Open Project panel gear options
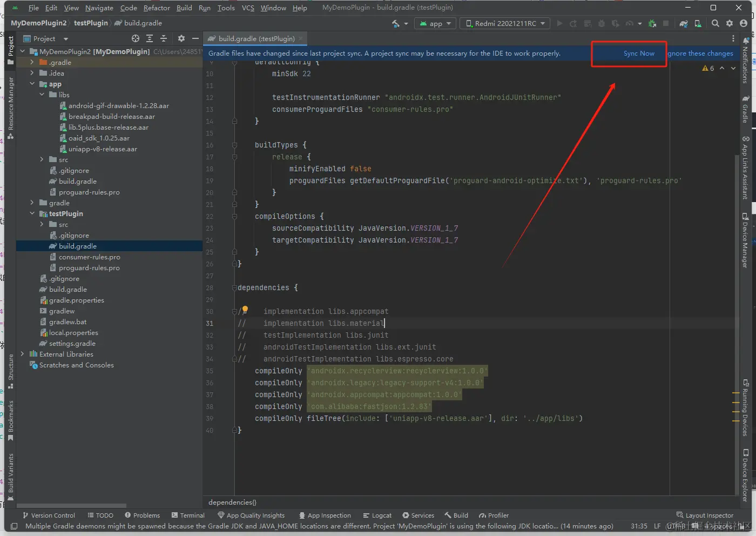 181,38
